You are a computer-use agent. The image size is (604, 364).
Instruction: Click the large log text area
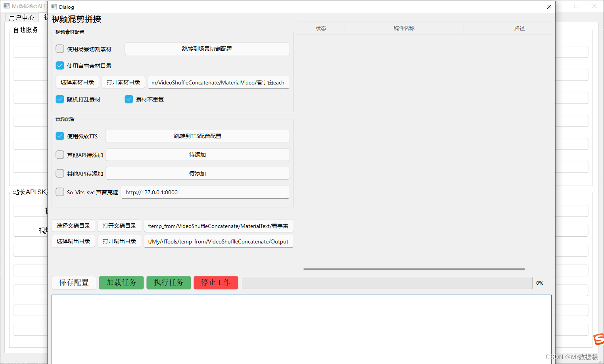301,329
